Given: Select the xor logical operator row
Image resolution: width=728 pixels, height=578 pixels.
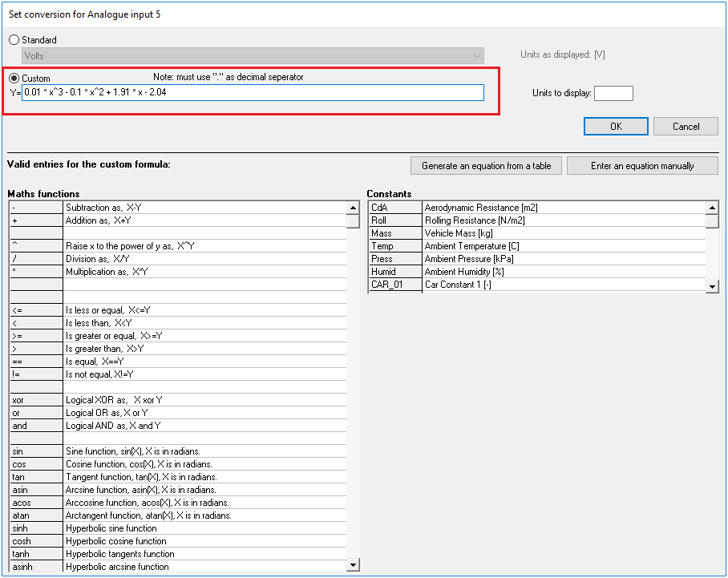Looking at the screenshot, I should click(176, 400).
